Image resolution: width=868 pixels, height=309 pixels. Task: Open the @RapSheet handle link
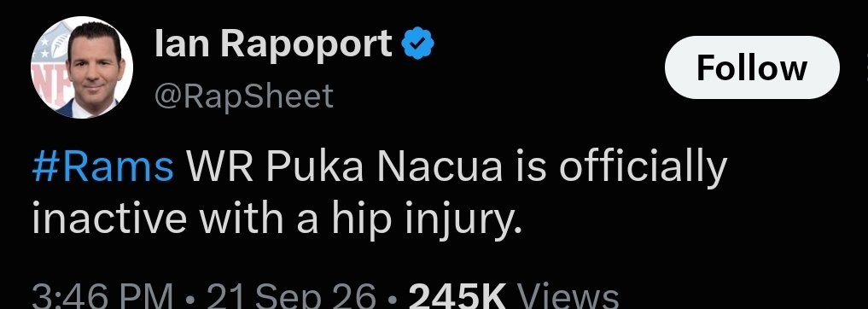[x=243, y=96]
